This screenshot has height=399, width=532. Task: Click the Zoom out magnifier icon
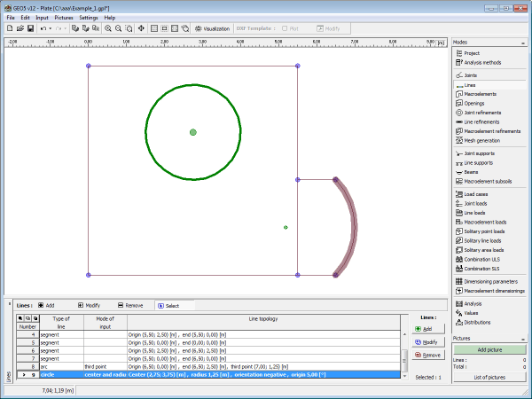[120, 28]
